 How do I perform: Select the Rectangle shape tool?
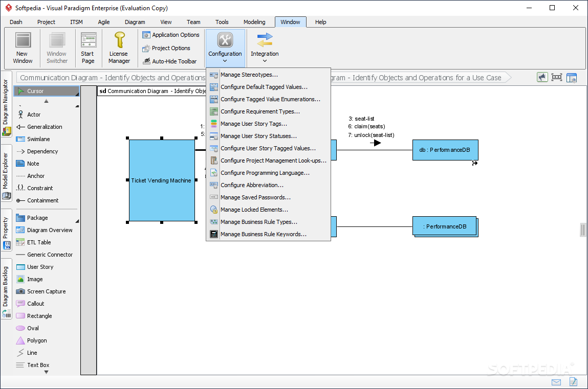click(47, 316)
